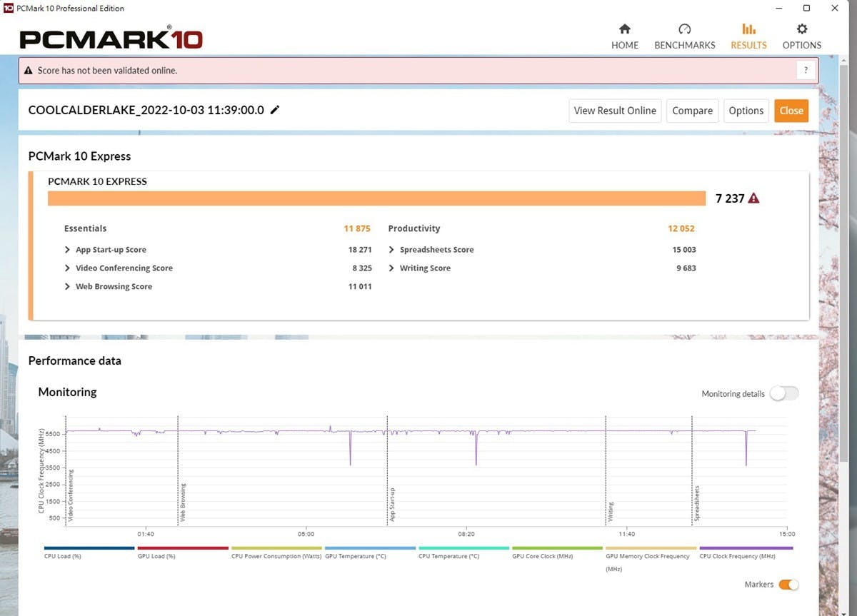Click the Productivity category label

pos(414,228)
